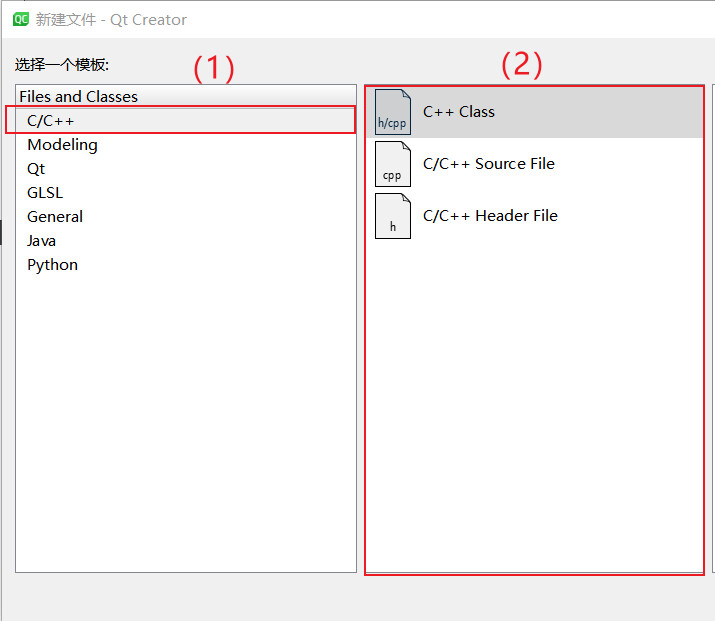
Task: Click empty space below the Python category
Action: 186,420
